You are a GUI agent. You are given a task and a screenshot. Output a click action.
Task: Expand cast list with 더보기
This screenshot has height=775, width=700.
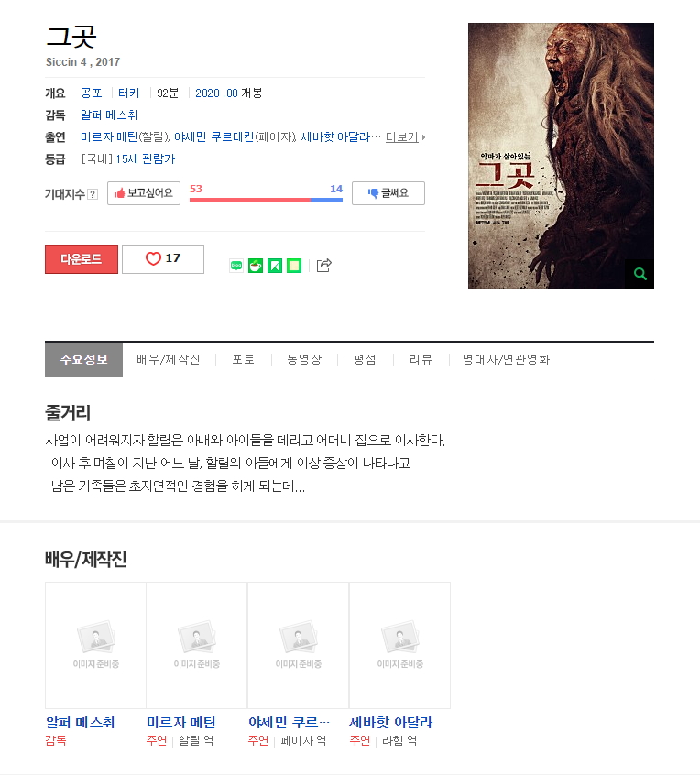click(405, 136)
